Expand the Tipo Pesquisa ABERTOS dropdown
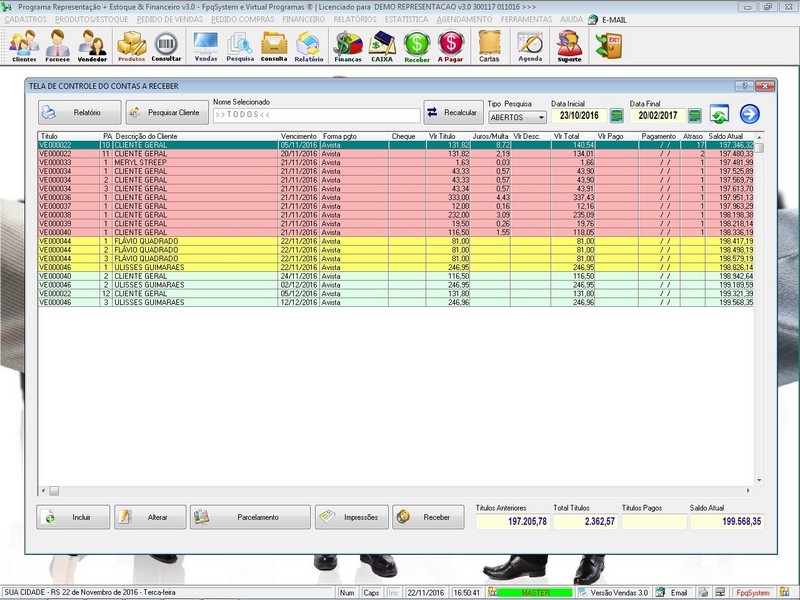Viewport: 800px width, 600px height. [541, 117]
